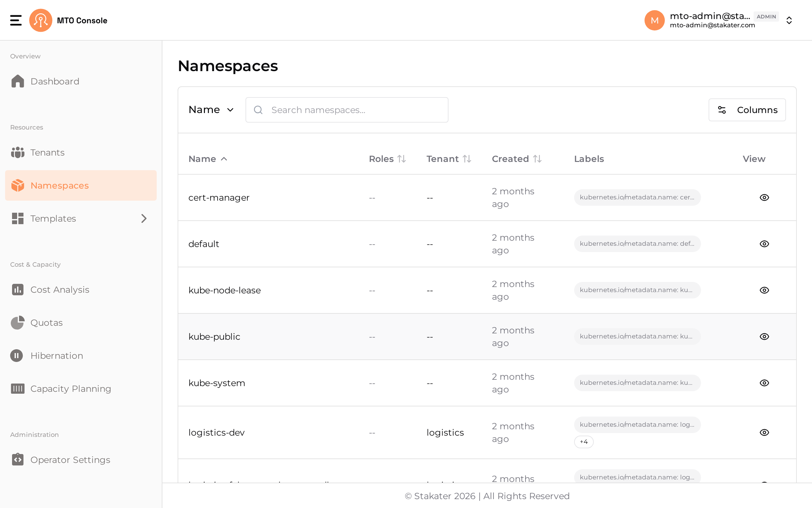Click the Hibernation pause icon
812x508 pixels.
[x=17, y=356]
